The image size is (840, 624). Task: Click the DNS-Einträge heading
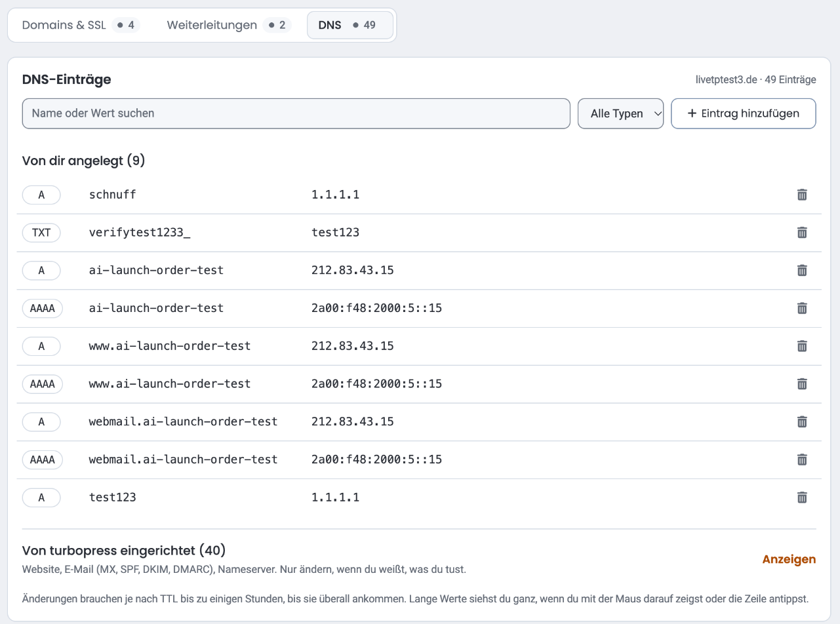coord(66,80)
